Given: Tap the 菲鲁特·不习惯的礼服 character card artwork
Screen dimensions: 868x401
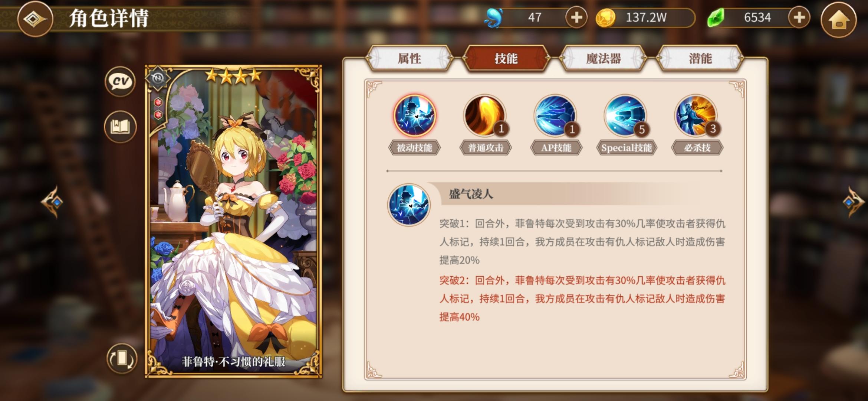Looking at the screenshot, I should click(233, 222).
